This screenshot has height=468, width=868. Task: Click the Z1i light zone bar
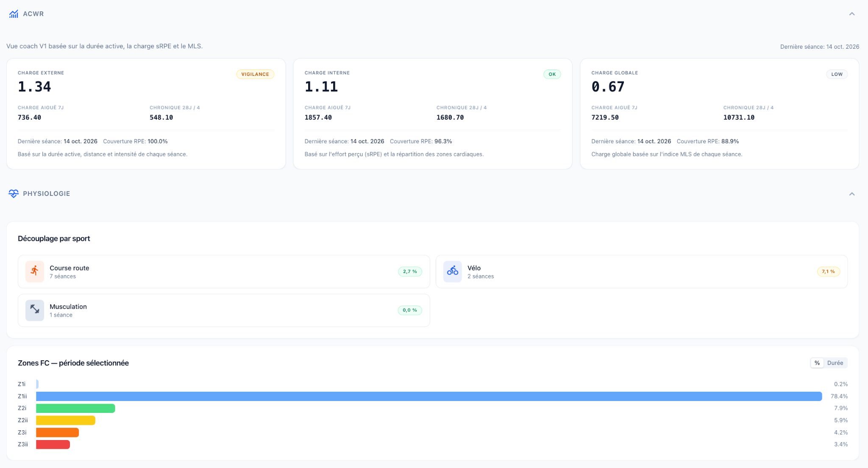coord(37,384)
